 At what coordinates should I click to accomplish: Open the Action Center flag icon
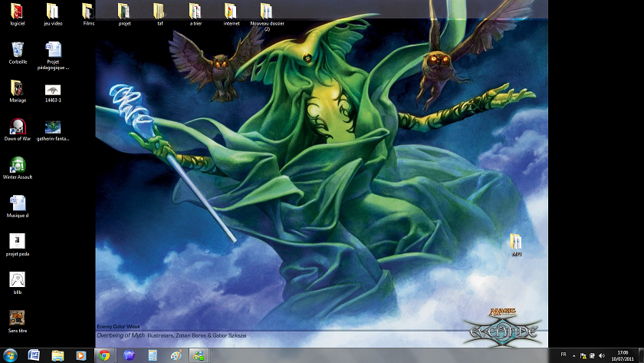coord(583,355)
